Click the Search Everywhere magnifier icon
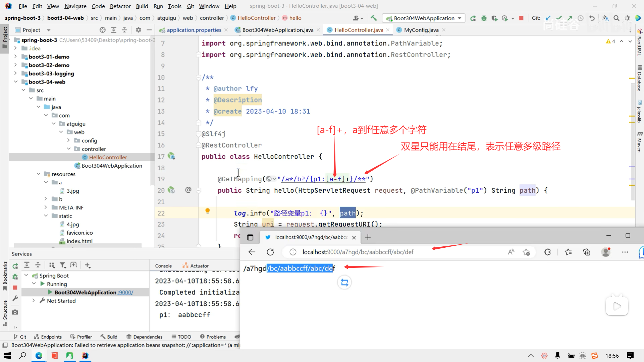The image size is (644, 362). point(616,18)
